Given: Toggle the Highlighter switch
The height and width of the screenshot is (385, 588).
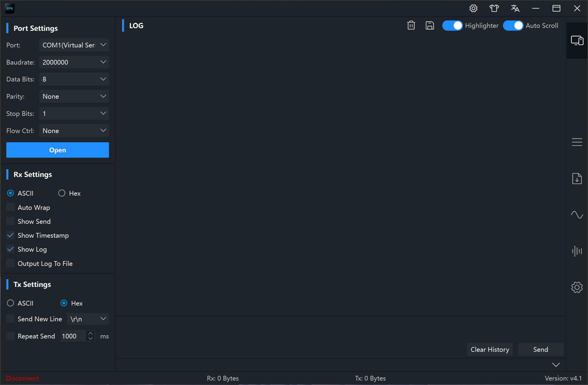Looking at the screenshot, I should (452, 25).
